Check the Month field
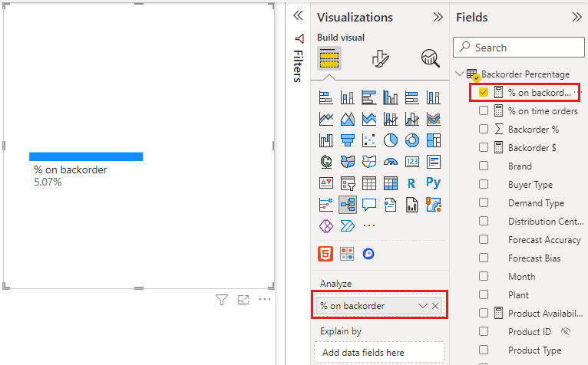The height and width of the screenshot is (365, 588). click(x=484, y=276)
